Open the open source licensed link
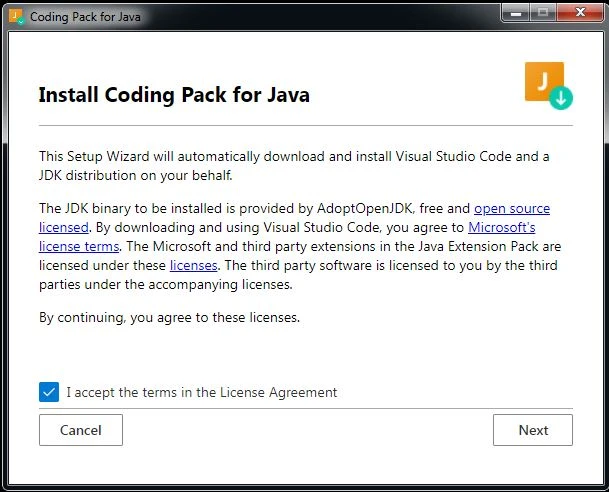The image size is (609, 492). [512, 209]
